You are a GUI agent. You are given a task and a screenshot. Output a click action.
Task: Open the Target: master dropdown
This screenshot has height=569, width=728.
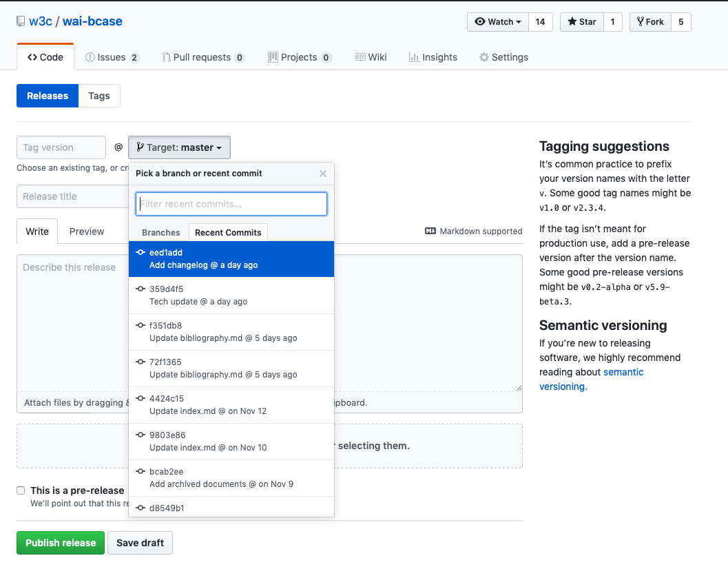[x=179, y=147]
